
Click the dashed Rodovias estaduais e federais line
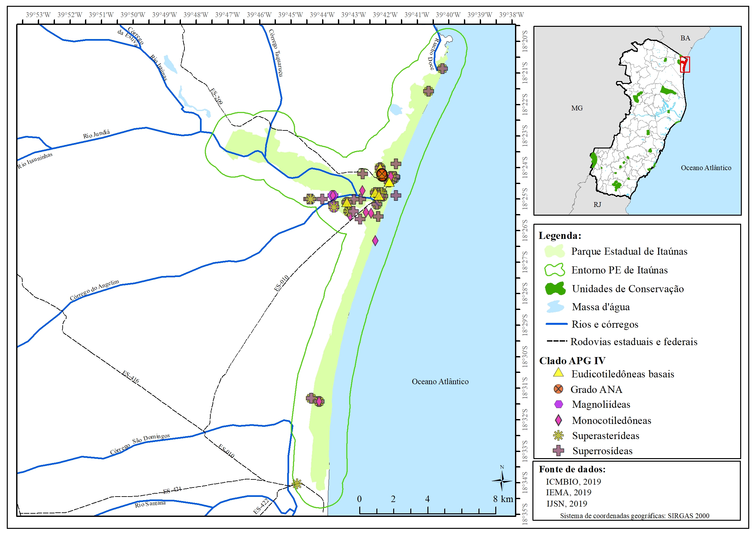(x=556, y=341)
